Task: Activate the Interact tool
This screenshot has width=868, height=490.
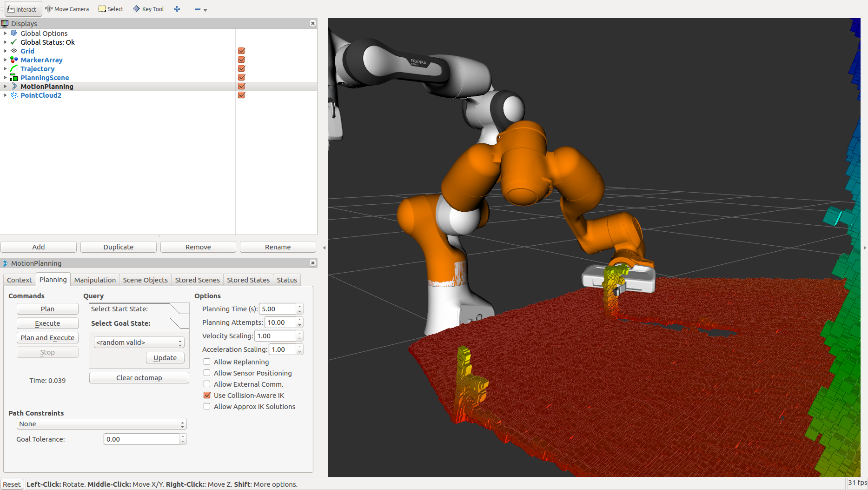Action: [23, 9]
